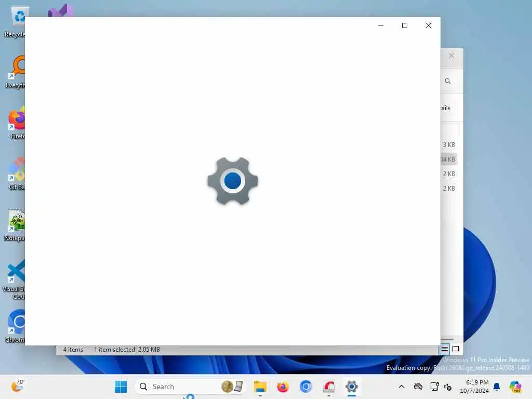Click the File Explorer search magnifier icon
This screenshot has height=399, width=532.
click(x=448, y=81)
